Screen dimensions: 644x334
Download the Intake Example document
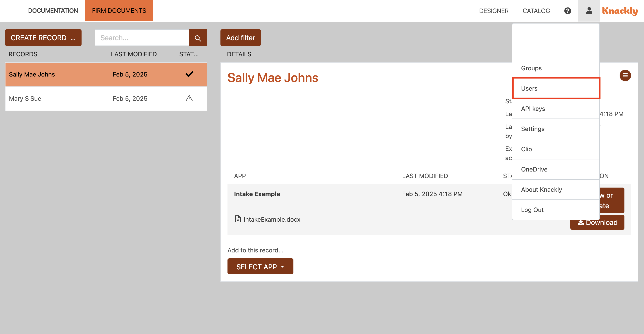click(597, 223)
